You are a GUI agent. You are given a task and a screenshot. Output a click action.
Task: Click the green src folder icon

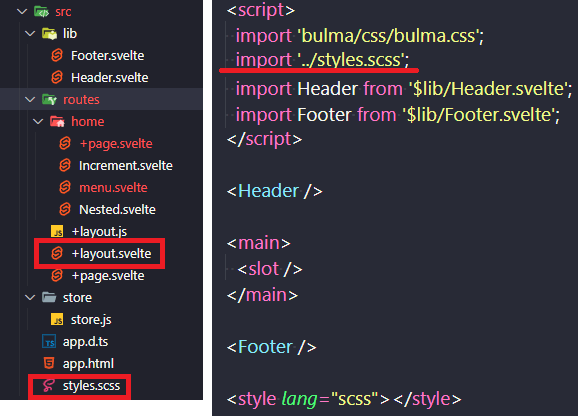[41, 12]
